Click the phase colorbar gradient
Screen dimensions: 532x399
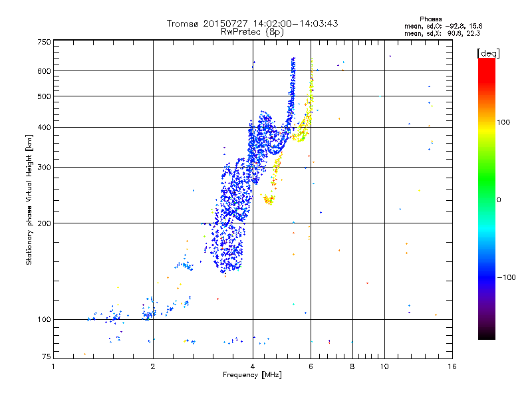click(x=487, y=199)
